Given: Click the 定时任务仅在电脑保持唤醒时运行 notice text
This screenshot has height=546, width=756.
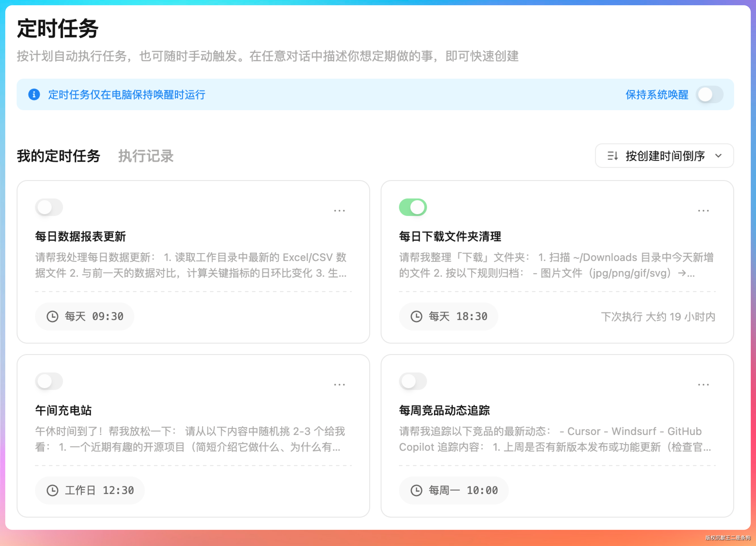Looking at the screenshot, I should pyautogui.click(x=127, y=95).
